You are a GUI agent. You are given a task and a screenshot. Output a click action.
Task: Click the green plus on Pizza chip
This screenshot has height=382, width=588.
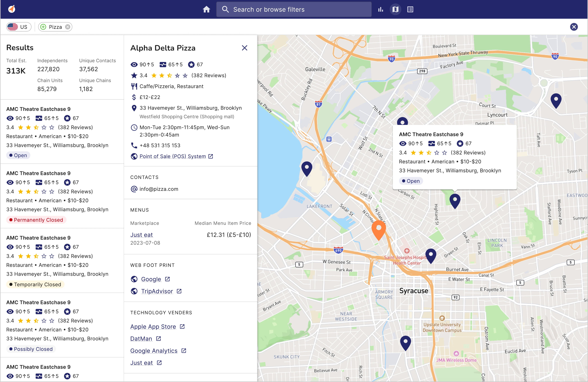tap(43, 27)
